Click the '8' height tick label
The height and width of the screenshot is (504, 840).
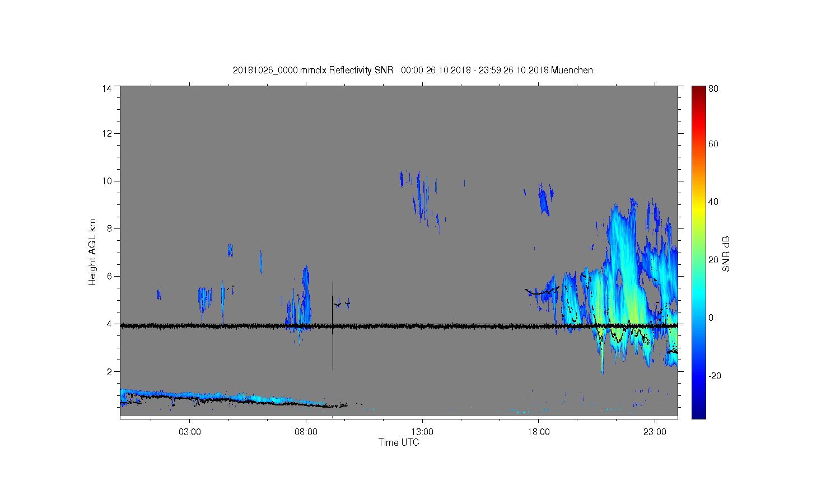pyautogui.click(x=109, y=228)
